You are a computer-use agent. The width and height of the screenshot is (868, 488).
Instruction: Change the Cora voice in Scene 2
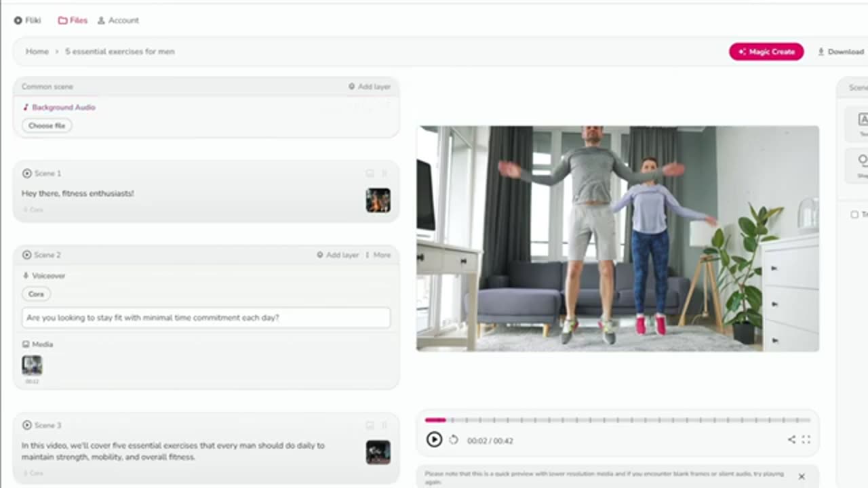(x=37, y=294)
